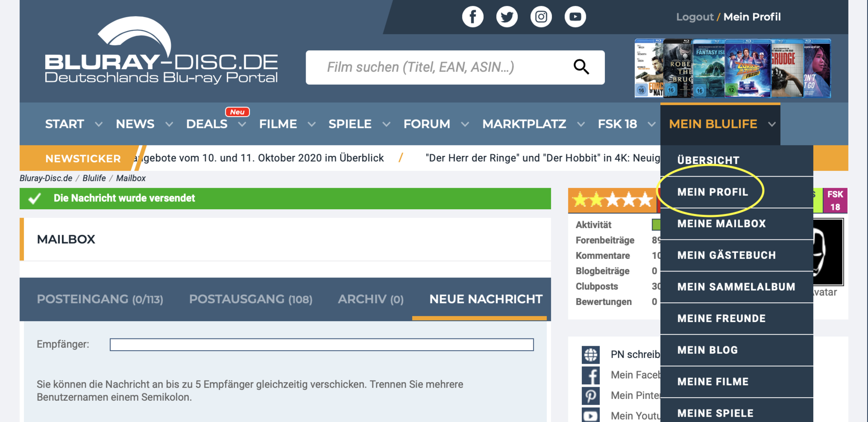Click the Film suchen search box

[455, 67]
